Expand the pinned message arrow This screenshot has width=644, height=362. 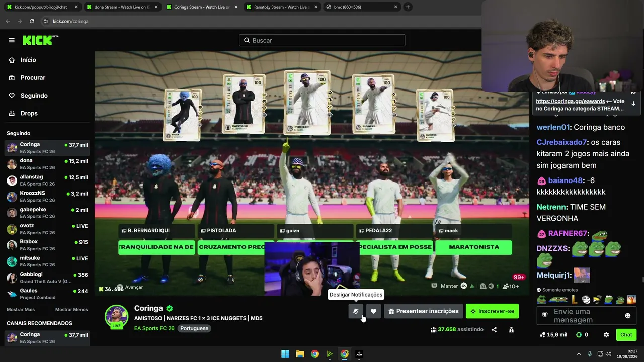tap(633, 104)
